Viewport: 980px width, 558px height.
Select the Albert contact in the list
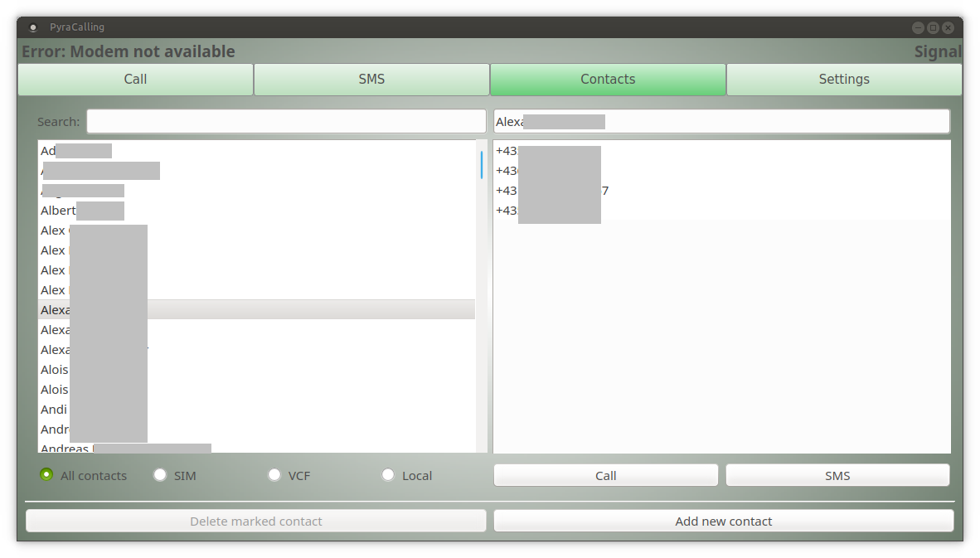[58, 211]
